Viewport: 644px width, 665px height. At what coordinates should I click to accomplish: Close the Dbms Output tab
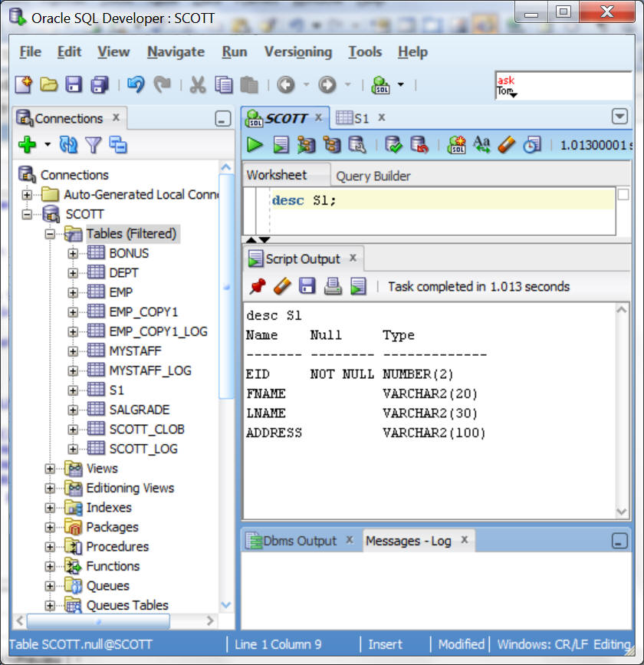[350, 539]
